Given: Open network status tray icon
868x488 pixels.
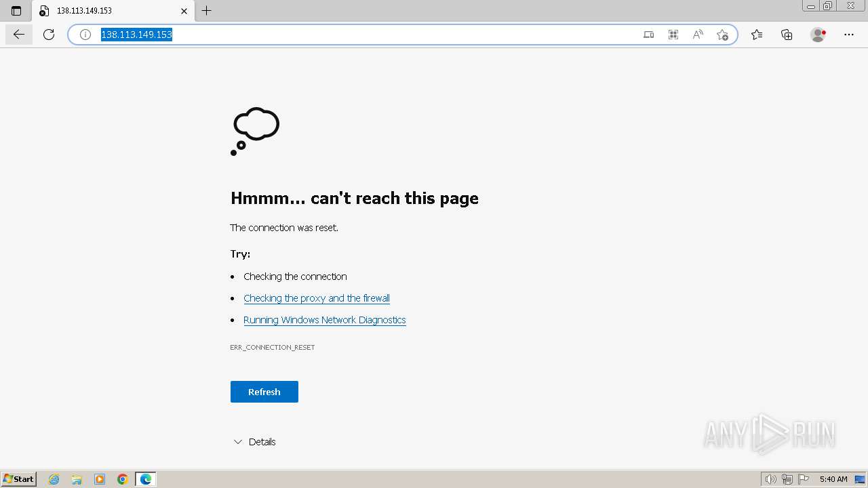Looking at the screenshot, I should [787, 479].
